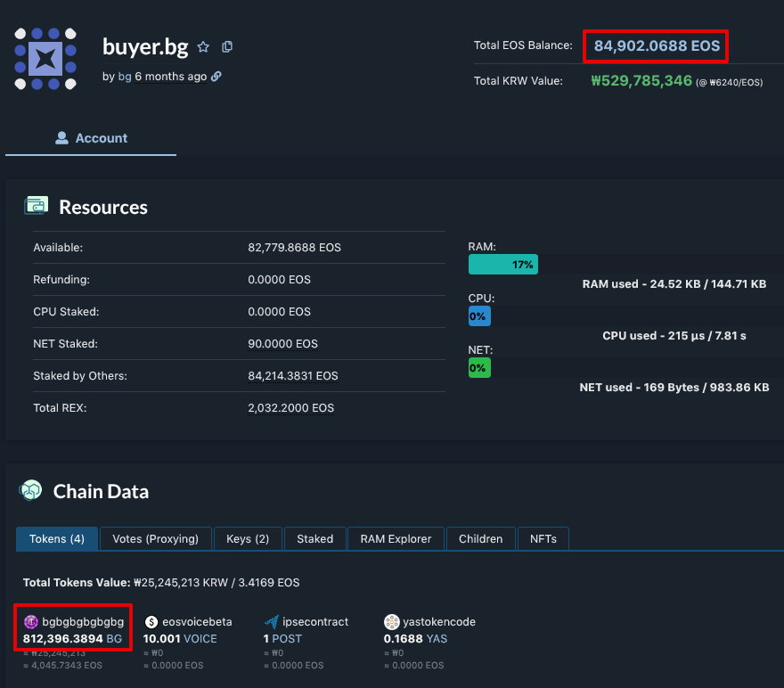This screenshot has width=784, height=688.
Task: Switch to the Votes (Proxying) tab
Action: pyautogui.click(x=156, y=538)
